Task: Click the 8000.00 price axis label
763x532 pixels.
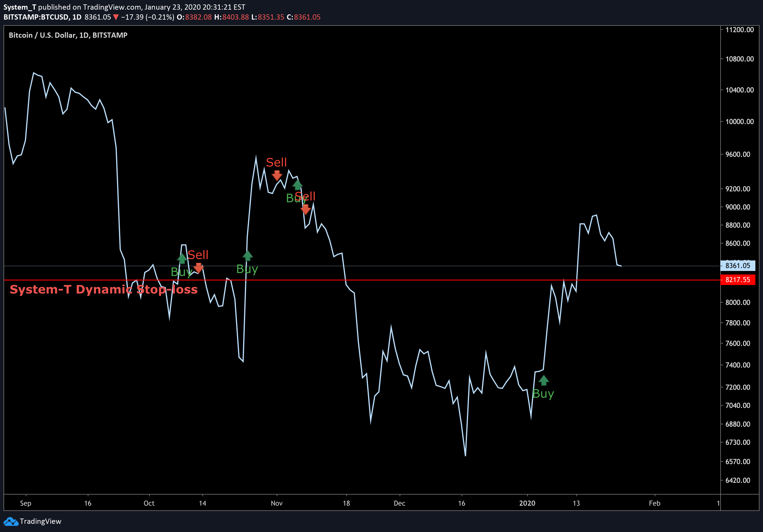Action: (738, 303)
